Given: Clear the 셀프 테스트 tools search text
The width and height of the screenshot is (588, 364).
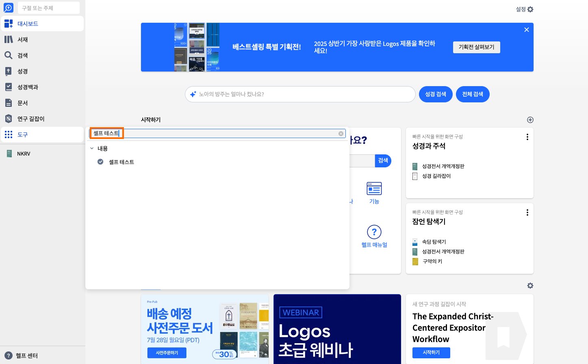Looking at the screenshot, I should click(341, 133).
